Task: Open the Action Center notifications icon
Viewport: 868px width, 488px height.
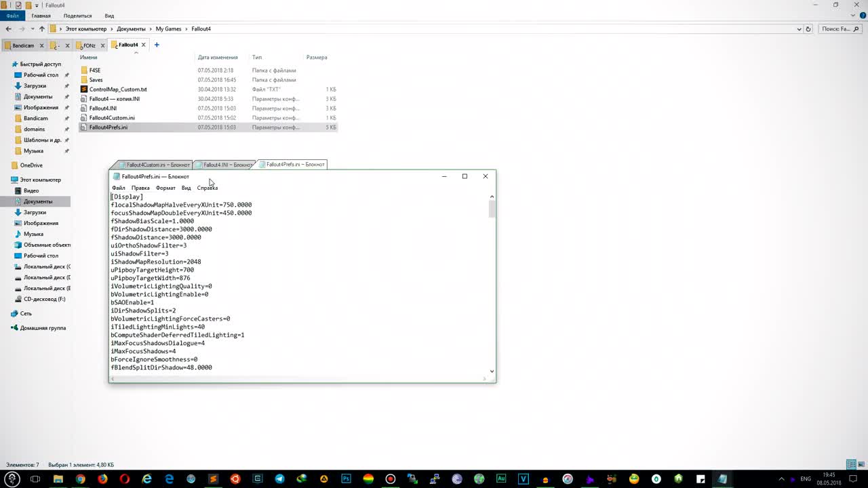Action: (x=854, y=479)
